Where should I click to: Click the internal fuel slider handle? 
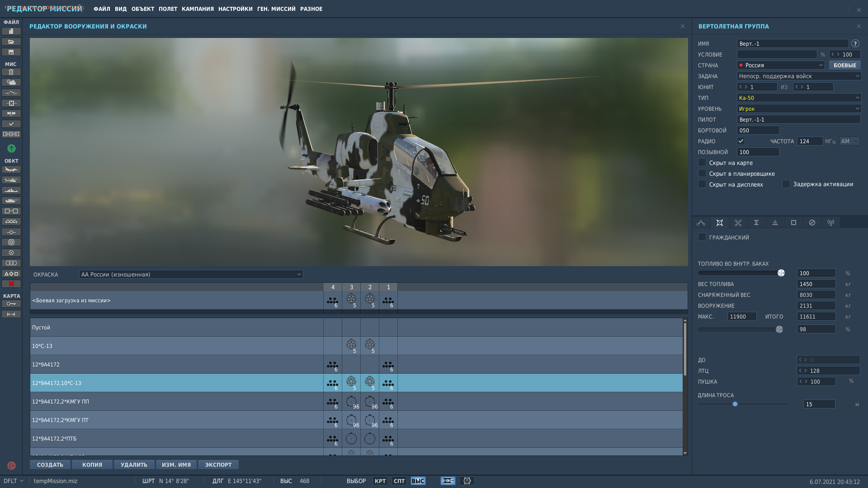tap(781, 273)
